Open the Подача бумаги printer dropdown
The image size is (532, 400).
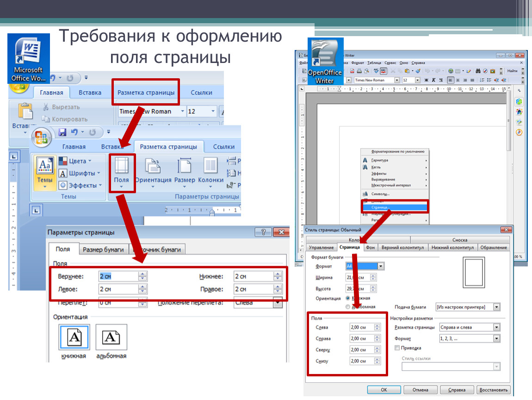coord(496,307)
